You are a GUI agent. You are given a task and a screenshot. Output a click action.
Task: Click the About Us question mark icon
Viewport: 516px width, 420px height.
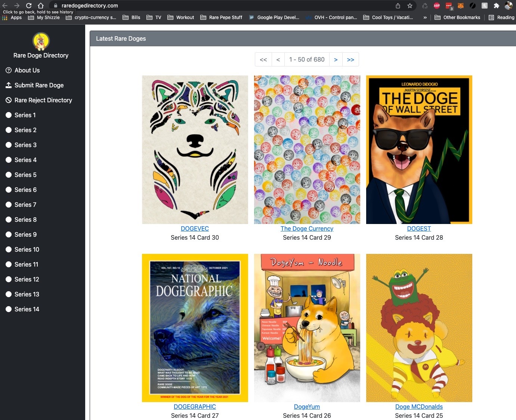pos(9,70)
